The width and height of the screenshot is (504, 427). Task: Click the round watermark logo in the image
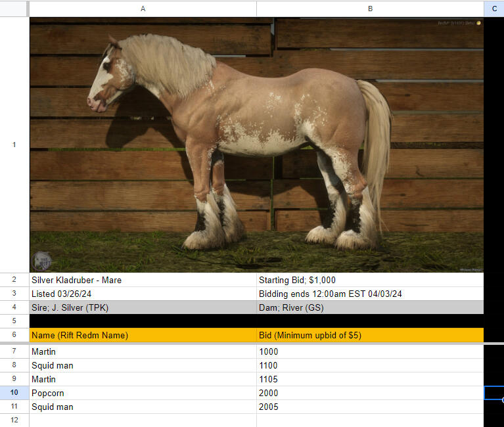pyautogui.click(x=43, y=260)
